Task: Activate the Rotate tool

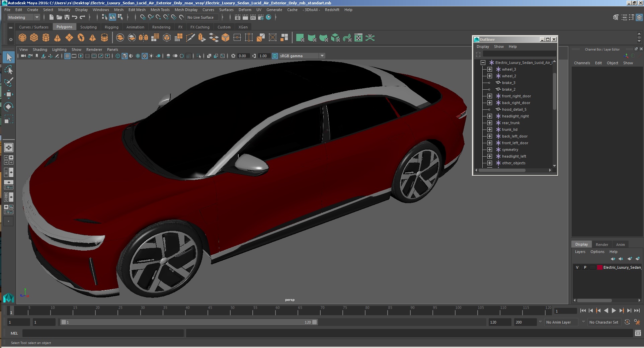Action: point(9,107)
